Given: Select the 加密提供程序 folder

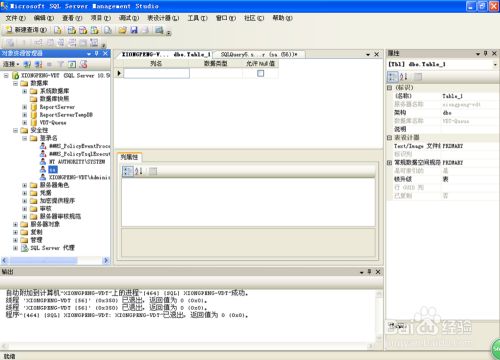Looking at the screenshot, I should pos(57,201).
